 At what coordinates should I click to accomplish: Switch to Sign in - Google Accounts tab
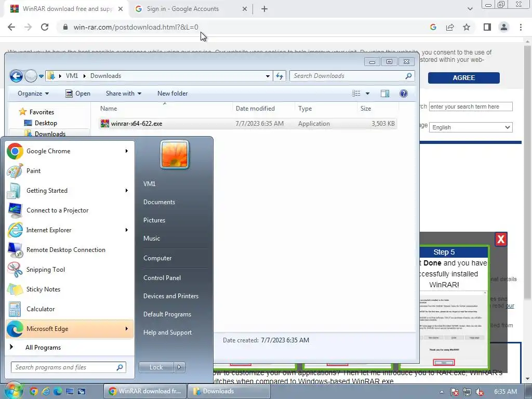click(190, 9)
